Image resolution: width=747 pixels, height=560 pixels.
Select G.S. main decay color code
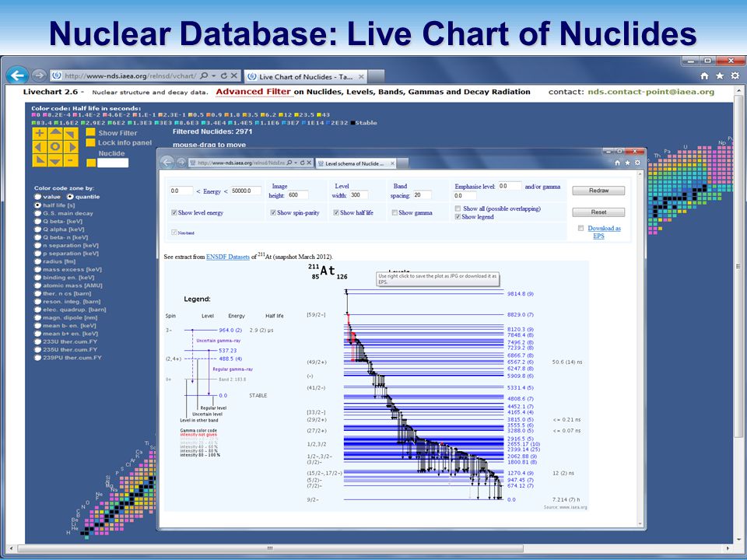coord(37,213)
